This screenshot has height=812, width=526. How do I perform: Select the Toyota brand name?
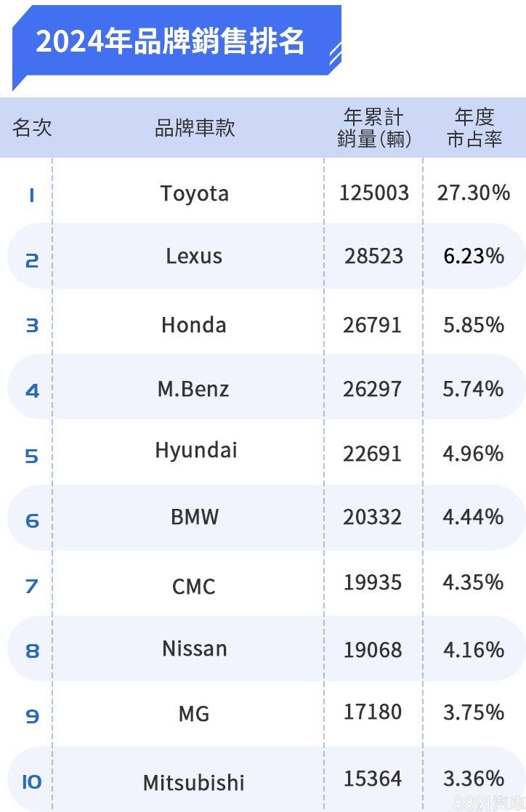195,193
